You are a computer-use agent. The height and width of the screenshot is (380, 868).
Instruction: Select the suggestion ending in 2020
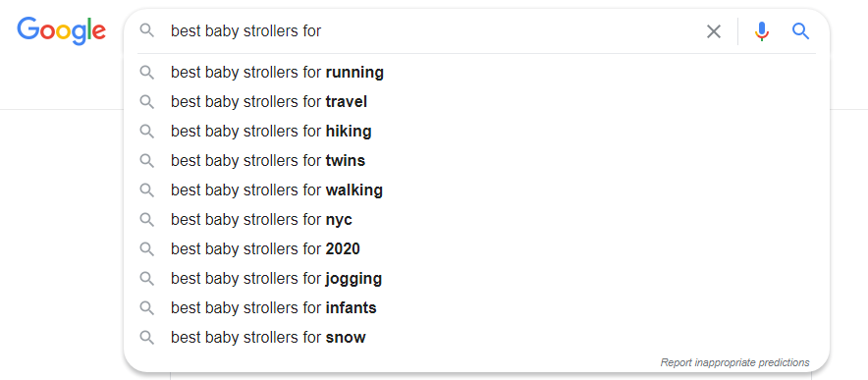click(x=476, y=248)
